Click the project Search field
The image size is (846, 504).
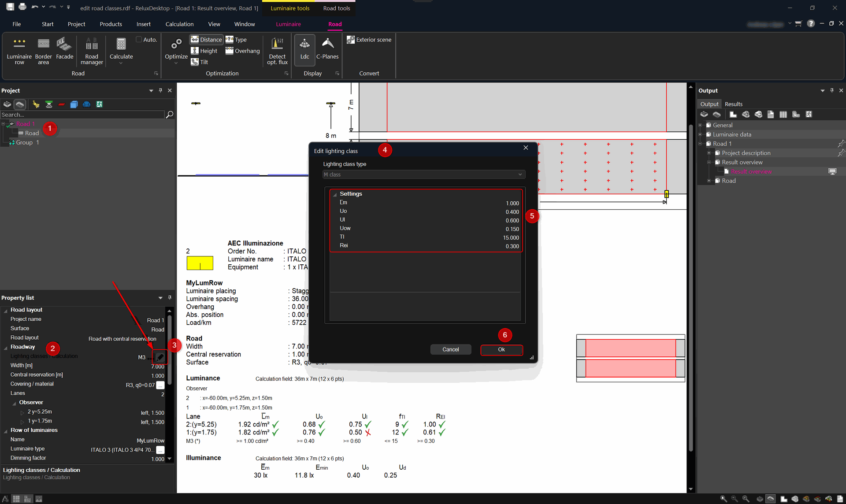(82, 115)
